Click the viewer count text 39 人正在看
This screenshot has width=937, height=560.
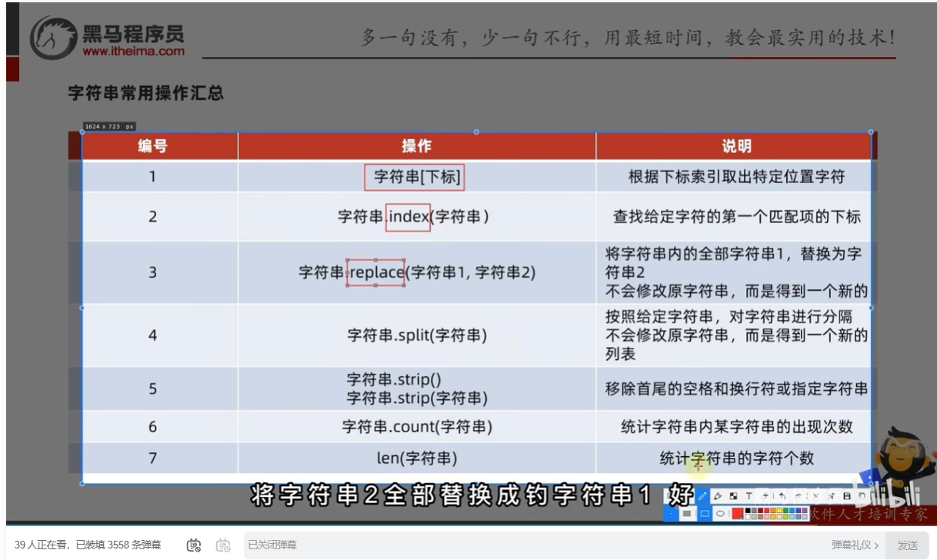pos(42,545)
